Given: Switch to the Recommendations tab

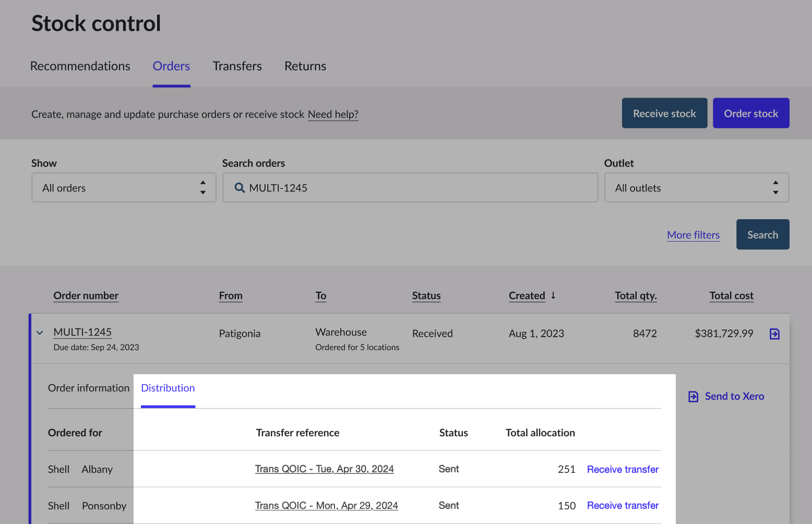Looking at the screenshot, I should (80, 66).
